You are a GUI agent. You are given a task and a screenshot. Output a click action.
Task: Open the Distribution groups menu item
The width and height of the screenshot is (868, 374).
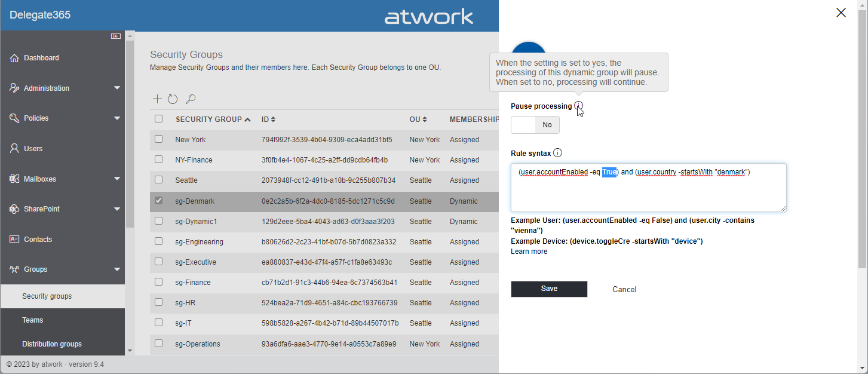coord(63,344)
